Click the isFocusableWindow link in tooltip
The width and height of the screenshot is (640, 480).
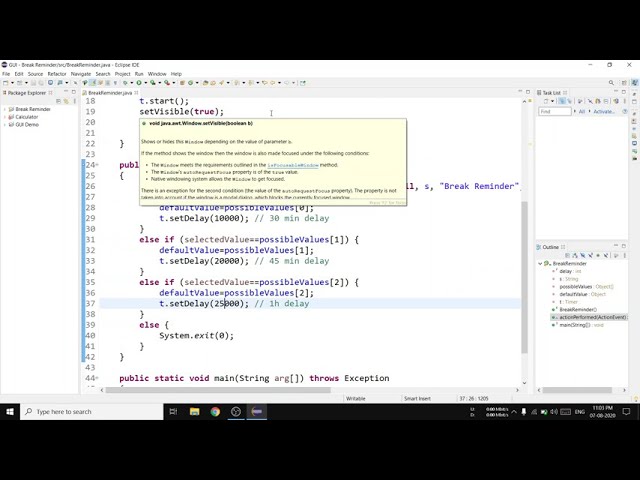tap(293, 165)
